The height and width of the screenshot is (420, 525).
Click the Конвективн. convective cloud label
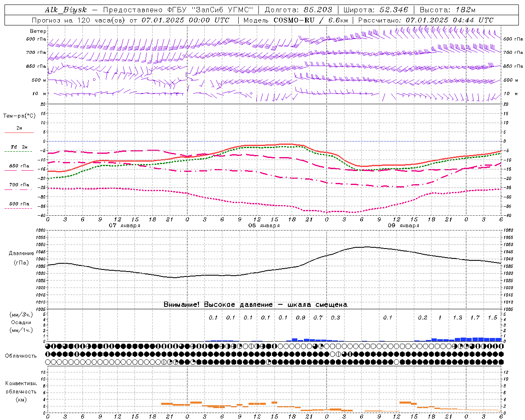click(21, 383)
